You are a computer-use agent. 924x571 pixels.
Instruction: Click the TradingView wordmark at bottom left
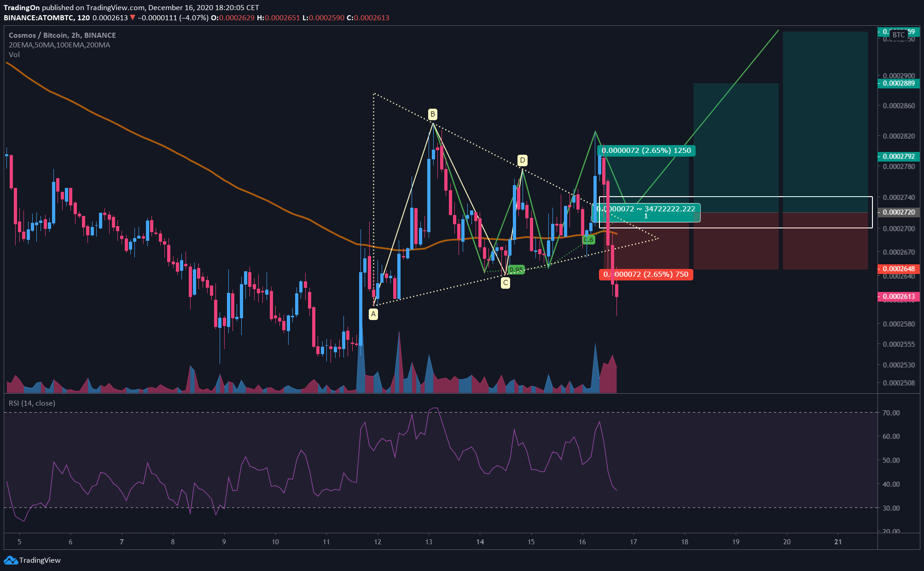[40, 560]
